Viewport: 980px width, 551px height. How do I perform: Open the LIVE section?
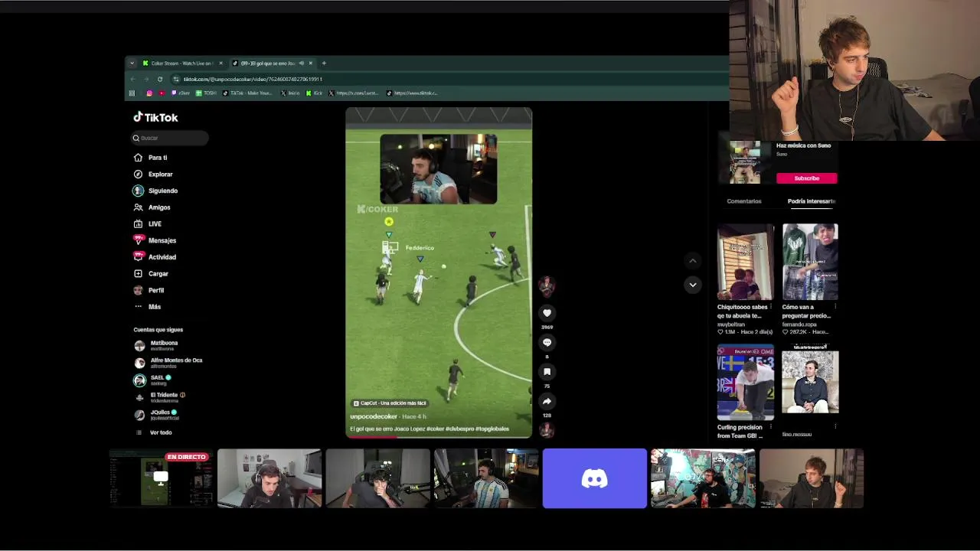pyautogui.click(x=147, y=224)
